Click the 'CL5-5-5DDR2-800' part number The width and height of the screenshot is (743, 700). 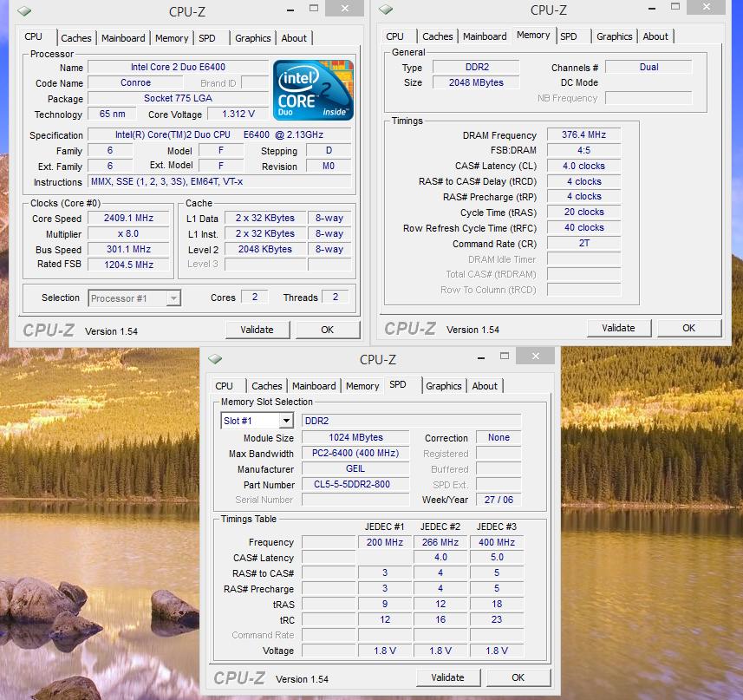tap(355, 484)
